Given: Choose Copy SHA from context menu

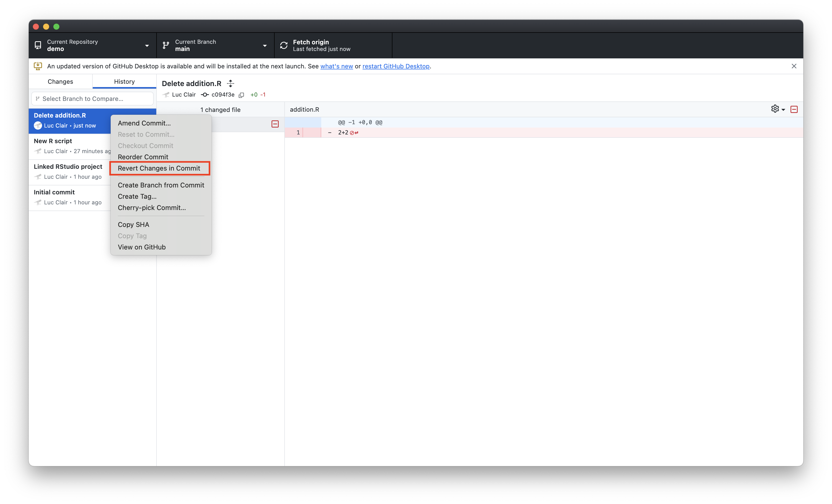Looking at the screenshot, I should click(133, 225).
